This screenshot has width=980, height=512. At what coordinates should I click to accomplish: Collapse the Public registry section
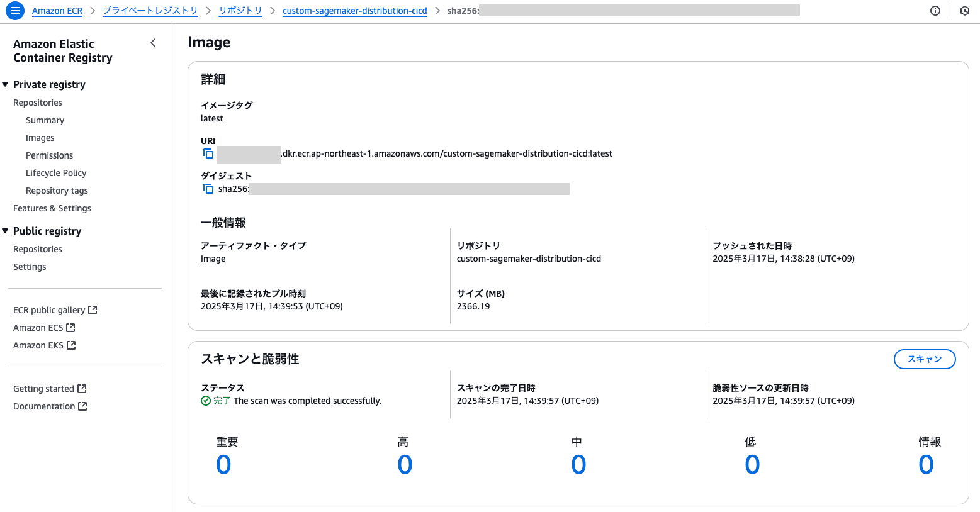pos(5,231)
